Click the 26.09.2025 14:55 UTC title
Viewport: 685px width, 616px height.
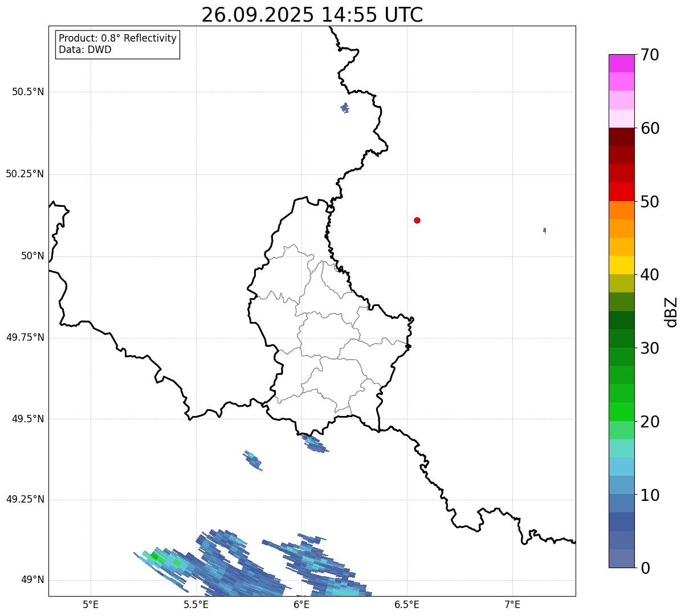click(312, 15)
